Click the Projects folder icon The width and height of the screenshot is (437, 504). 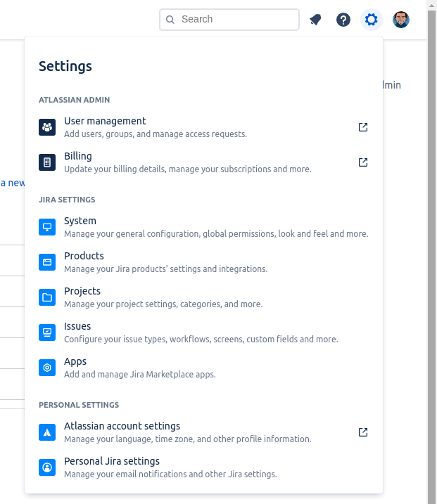47,297
